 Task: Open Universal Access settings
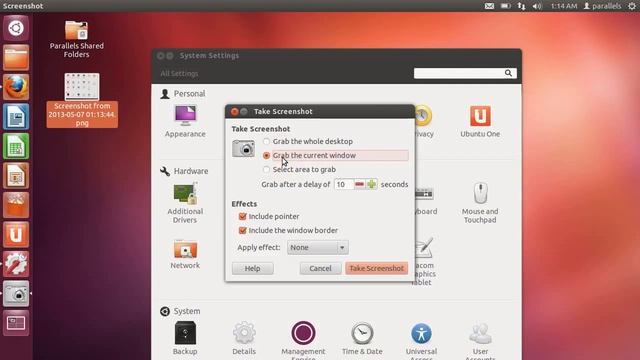pos(421,340)
